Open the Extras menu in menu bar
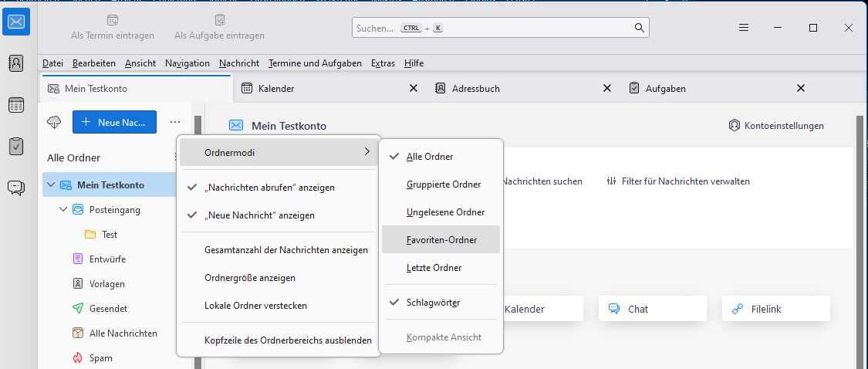868x369 pixels. (x=383, y=63)
